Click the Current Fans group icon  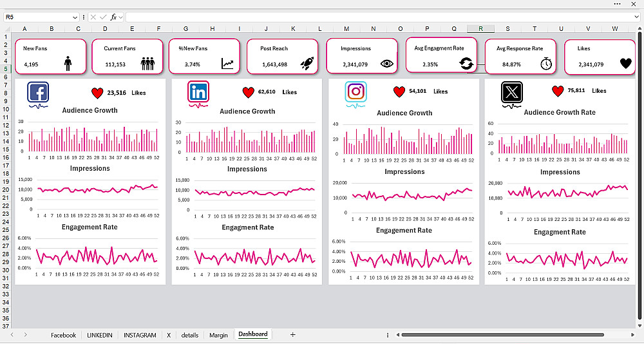pos(147,64)
